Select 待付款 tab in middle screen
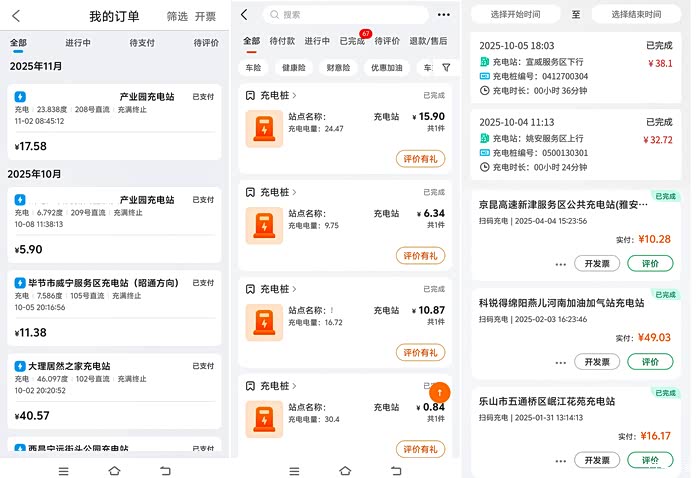This screenshot has width=700, height=478. (x=282, y=41)
